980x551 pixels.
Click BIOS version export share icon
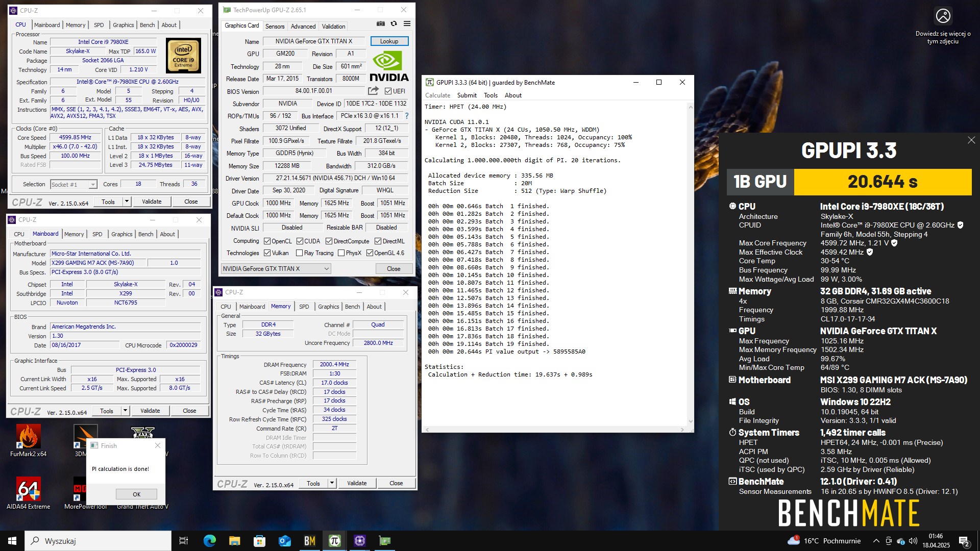pos(373,91)
